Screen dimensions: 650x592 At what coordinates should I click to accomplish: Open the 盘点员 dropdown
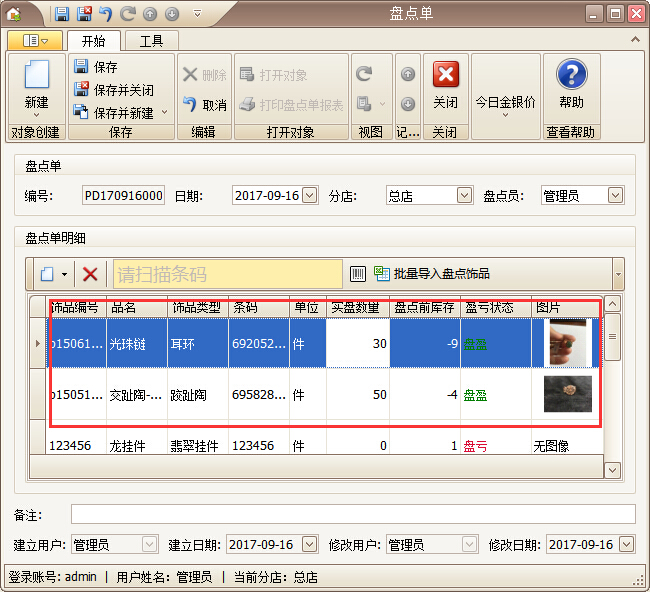coord(616,196)
